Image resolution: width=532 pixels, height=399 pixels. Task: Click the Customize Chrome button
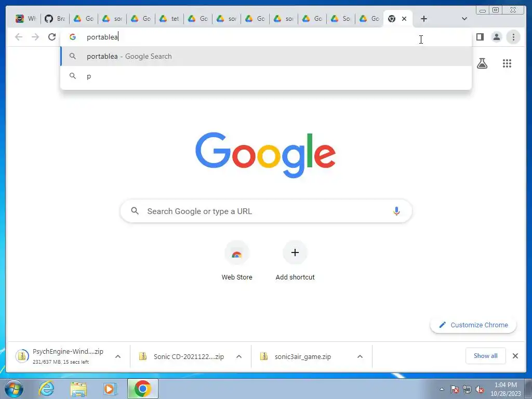(x=473, y=325)
